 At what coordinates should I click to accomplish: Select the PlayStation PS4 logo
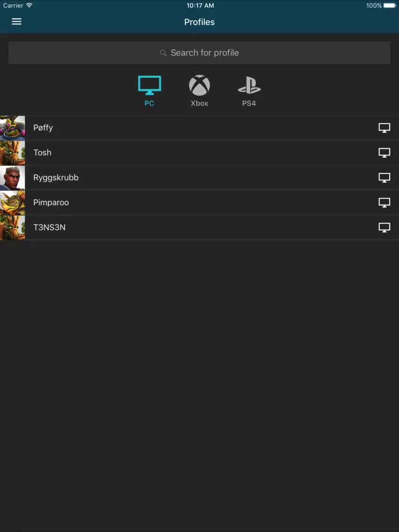249,86
